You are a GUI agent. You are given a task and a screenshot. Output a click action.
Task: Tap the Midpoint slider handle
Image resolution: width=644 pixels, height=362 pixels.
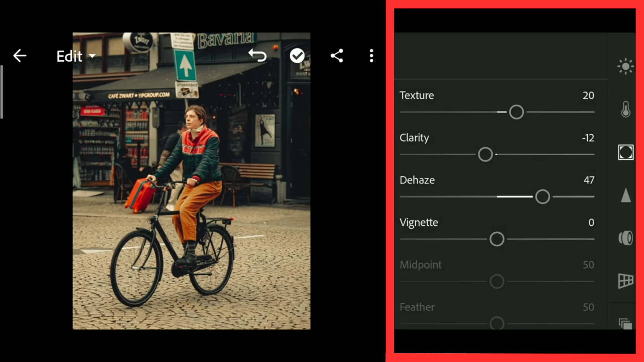tap(497, 282)
